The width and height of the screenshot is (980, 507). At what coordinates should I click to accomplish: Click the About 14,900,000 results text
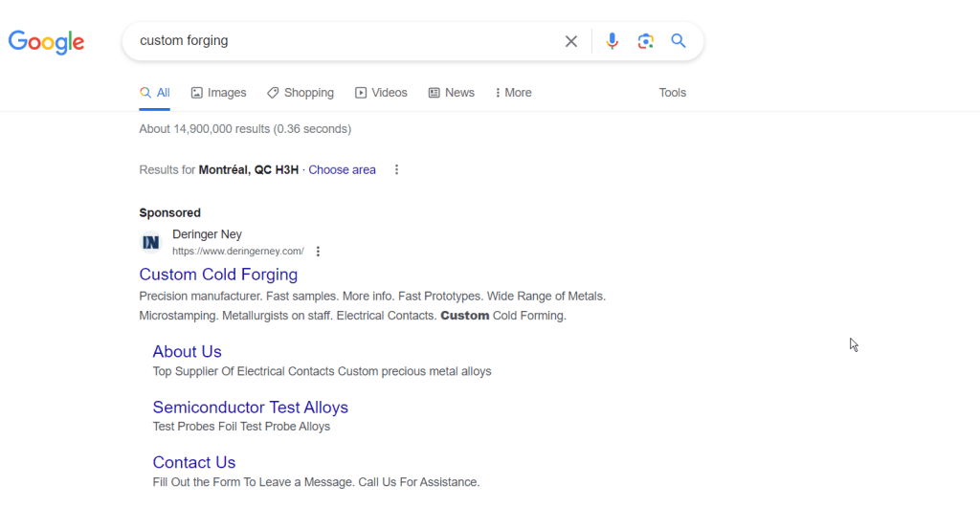click(x=245, y=129)
